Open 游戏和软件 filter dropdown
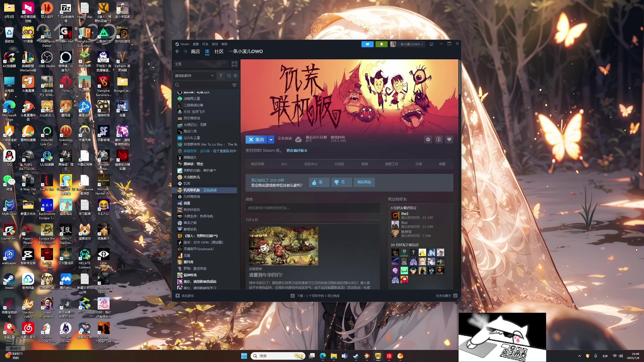 tap(194, 76)
